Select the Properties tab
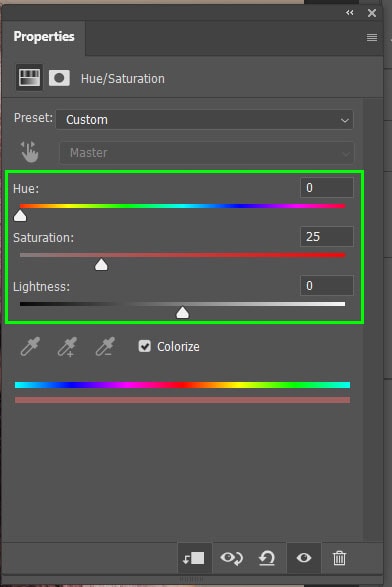Viewport: 392px width, 587px height. [x=44, y=37]
